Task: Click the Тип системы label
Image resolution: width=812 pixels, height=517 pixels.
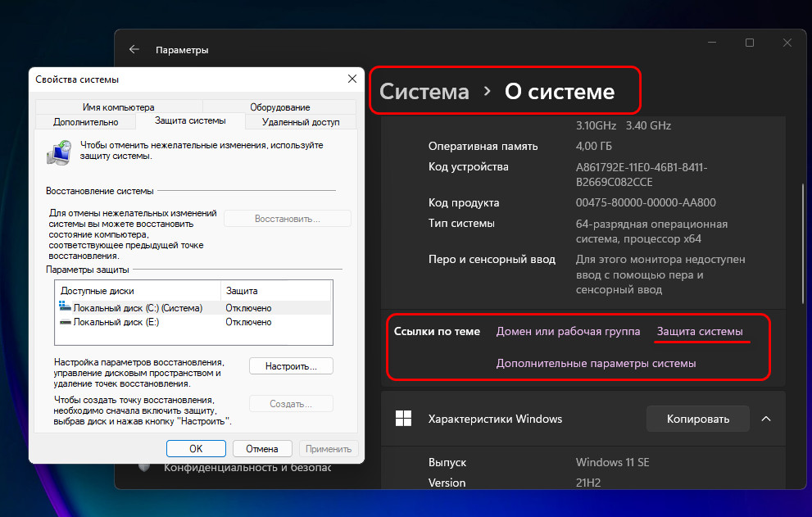Action: [x=461, y=224]
